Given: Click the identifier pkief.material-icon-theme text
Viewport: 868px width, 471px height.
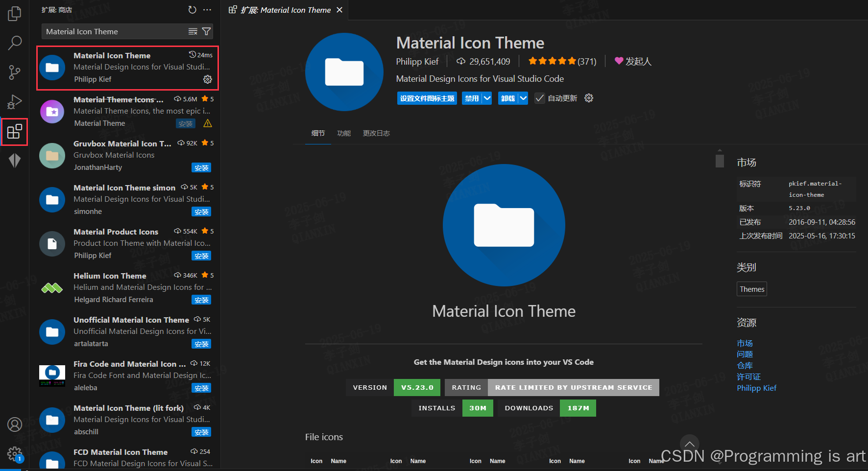Looking at the screenshot, I should tap(815, 189).
